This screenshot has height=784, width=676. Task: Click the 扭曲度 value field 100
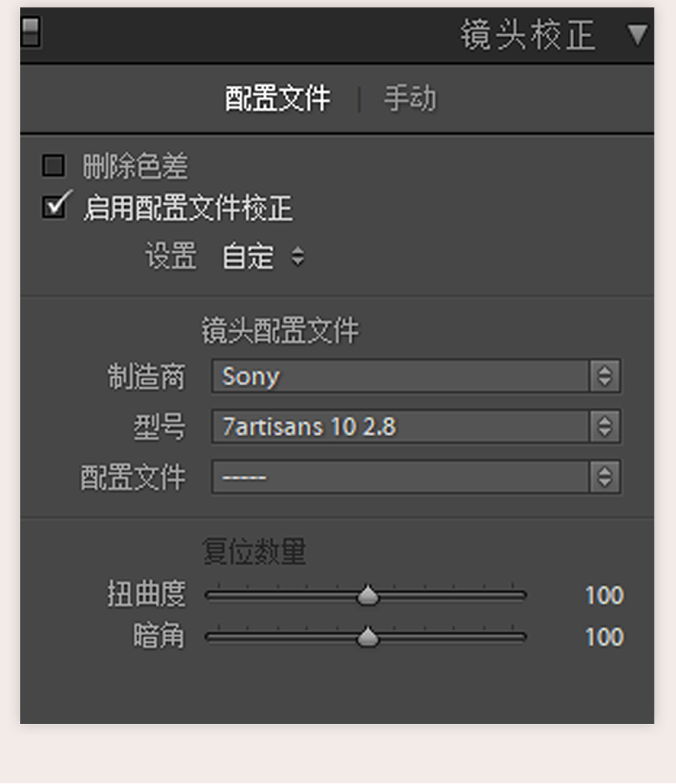tap(604, 595)
